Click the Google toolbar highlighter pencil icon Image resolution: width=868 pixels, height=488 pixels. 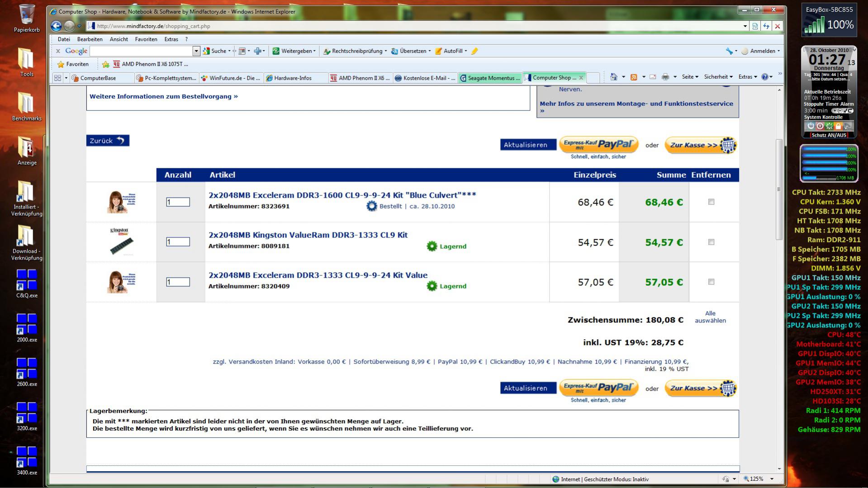tap(474, 51)
